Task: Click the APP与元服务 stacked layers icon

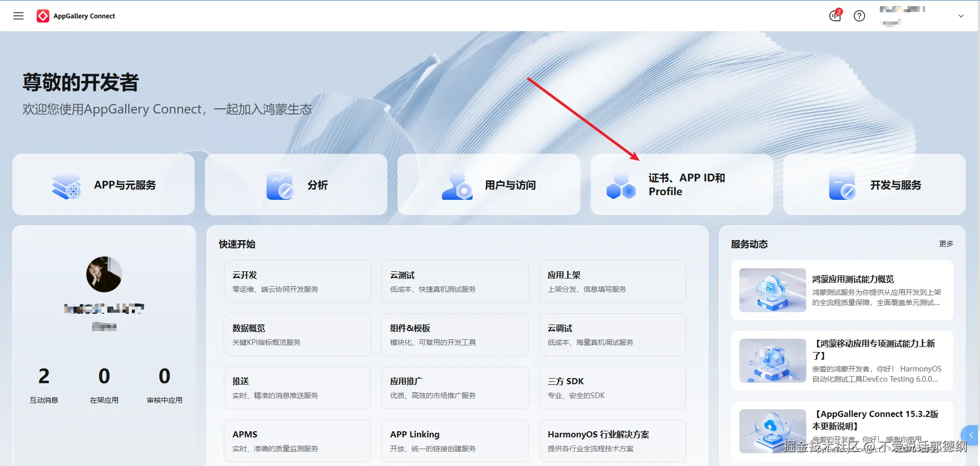Action: point(66,186)
